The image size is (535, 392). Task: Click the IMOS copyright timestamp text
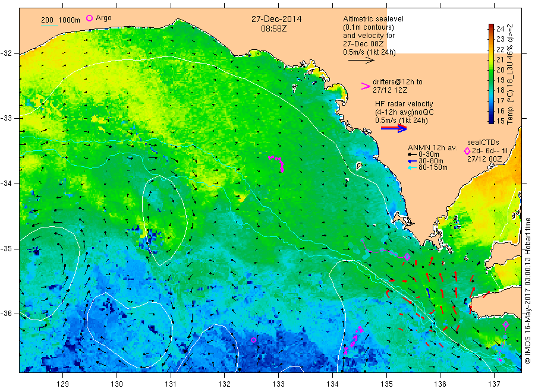(x=527, y=290)
